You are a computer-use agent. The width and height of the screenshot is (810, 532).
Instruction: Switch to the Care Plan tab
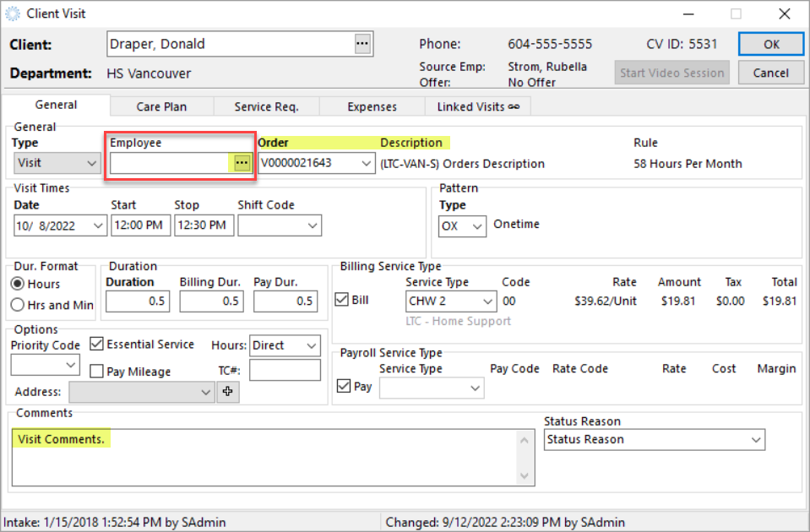tap(160, 106)
